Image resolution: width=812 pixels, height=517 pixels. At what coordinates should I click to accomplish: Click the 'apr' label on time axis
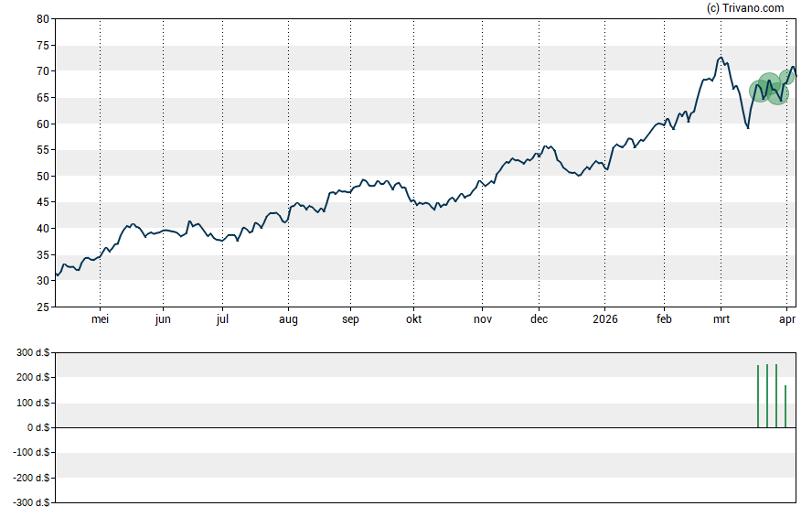[x=786, y=319]
